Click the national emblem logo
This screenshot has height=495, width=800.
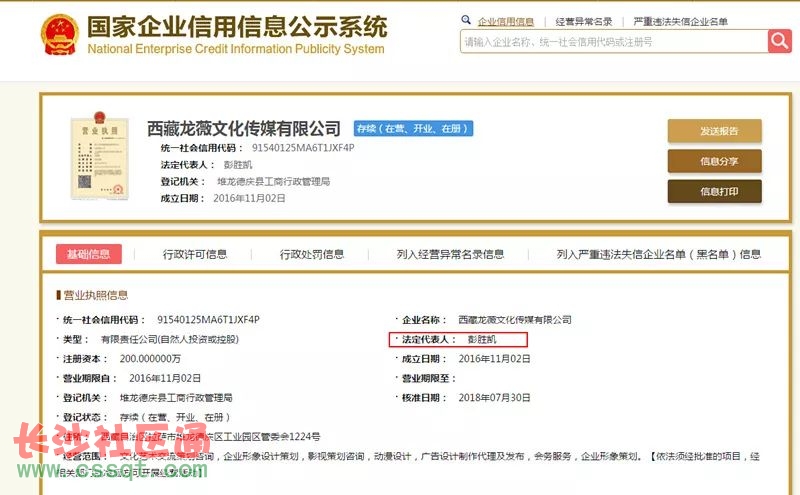[x=60, y=34]
